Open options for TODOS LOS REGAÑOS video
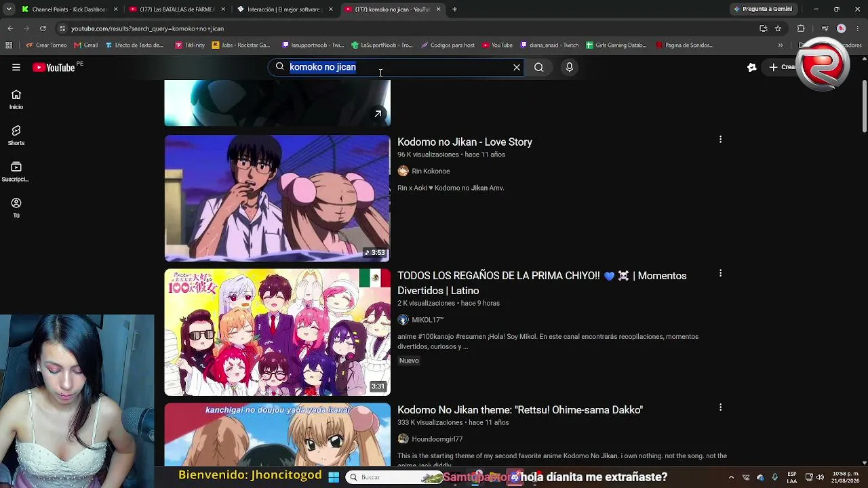868x488 pixels. (720, 273)
